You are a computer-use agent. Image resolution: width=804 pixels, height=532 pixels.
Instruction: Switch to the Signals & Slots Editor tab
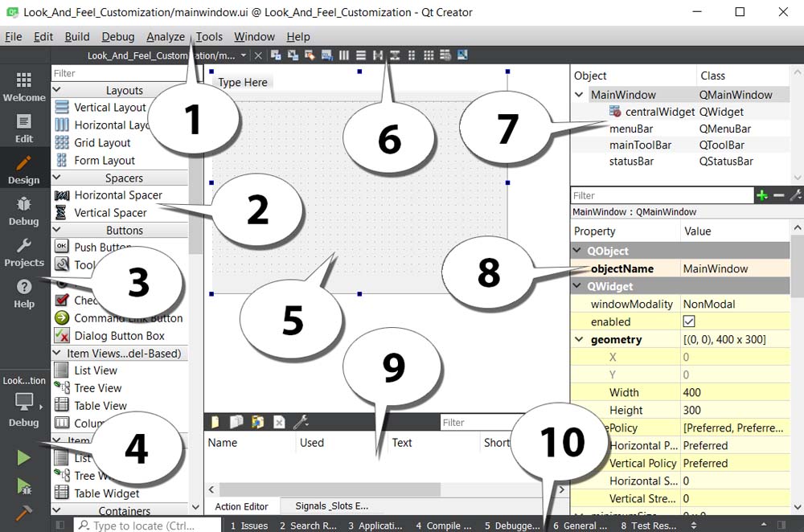tap(331, 506)
